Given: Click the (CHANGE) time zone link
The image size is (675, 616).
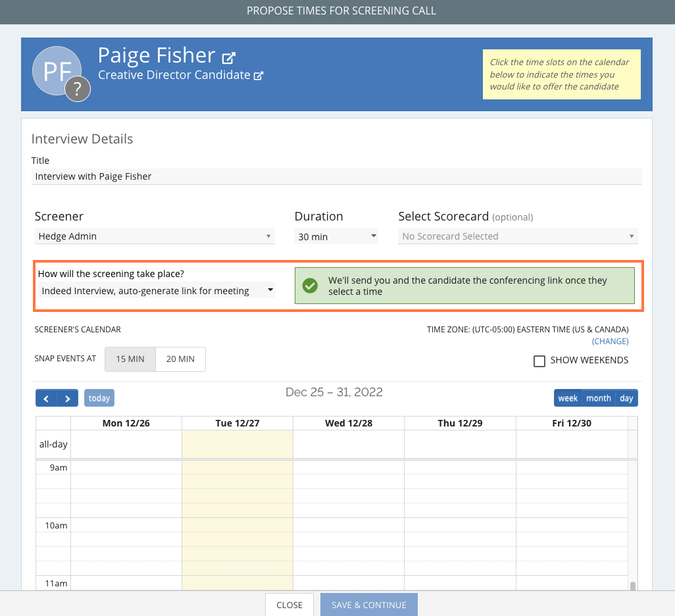Looking at the screenshot, I should (610, 342).
